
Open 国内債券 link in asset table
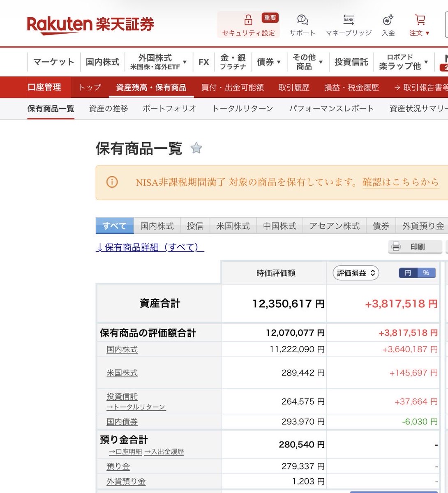(122, 422)
